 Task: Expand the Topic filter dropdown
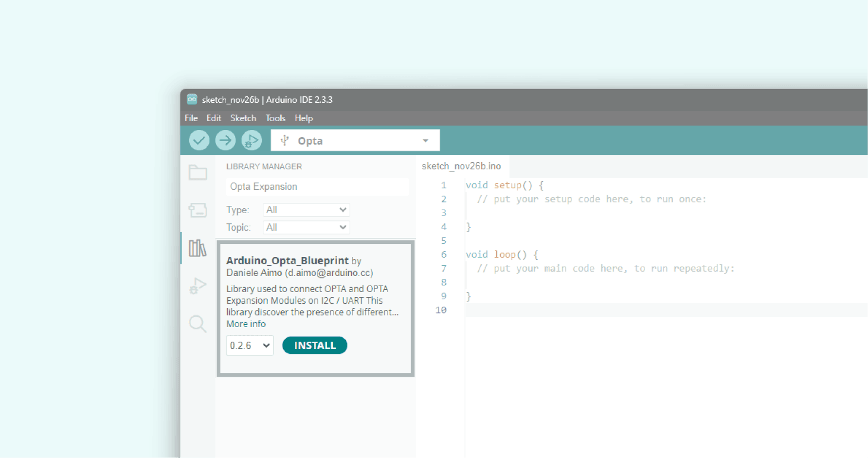(x=306, y=227)
